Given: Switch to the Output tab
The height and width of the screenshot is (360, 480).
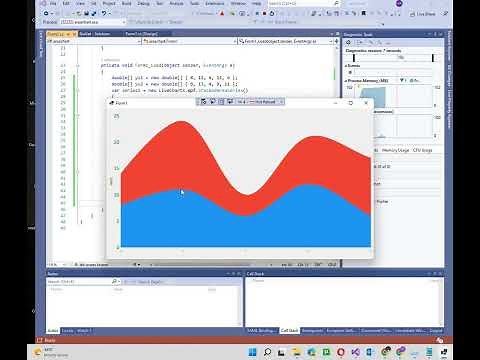Looking at the screenshot, I should click(435, 331).
